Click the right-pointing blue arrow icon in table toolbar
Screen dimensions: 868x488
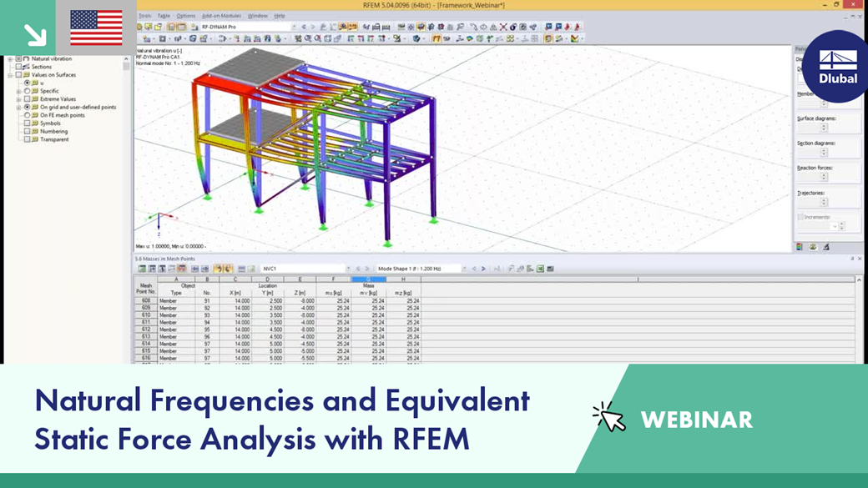click(x=204, y=269)
